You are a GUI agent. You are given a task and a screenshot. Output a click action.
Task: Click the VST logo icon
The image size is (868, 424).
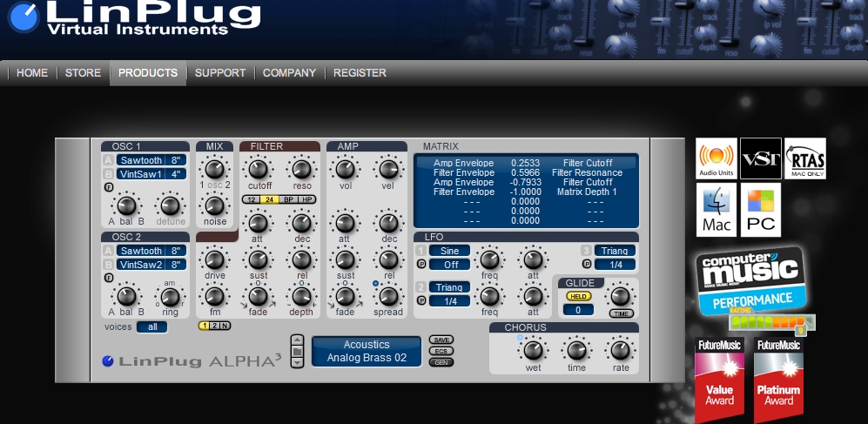[x=760, y=158]
